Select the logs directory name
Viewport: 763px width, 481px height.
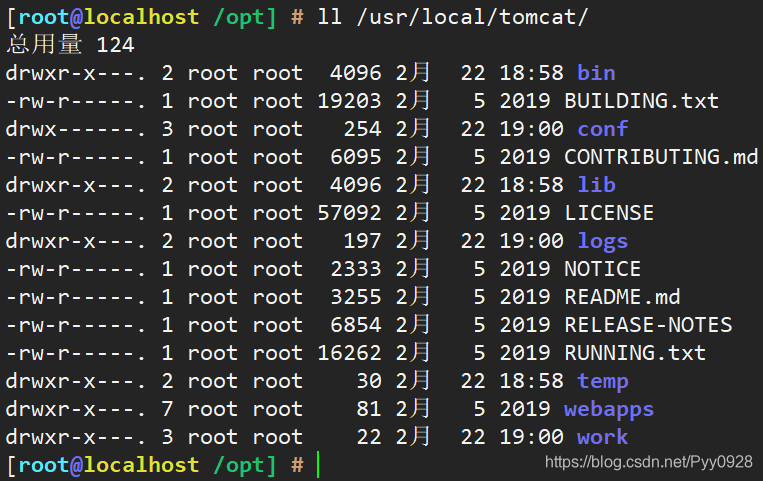pyautogui.click(x=602, y=241)
